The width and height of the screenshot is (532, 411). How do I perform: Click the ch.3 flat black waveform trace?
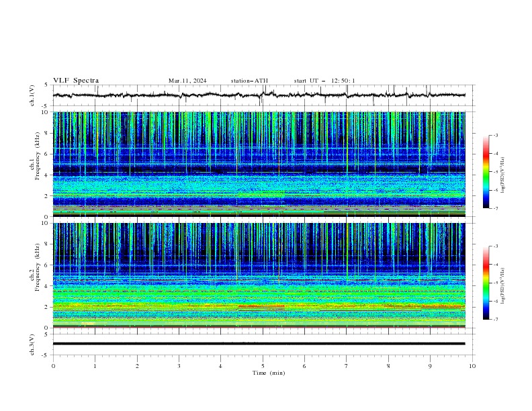[x=259, y=344]
